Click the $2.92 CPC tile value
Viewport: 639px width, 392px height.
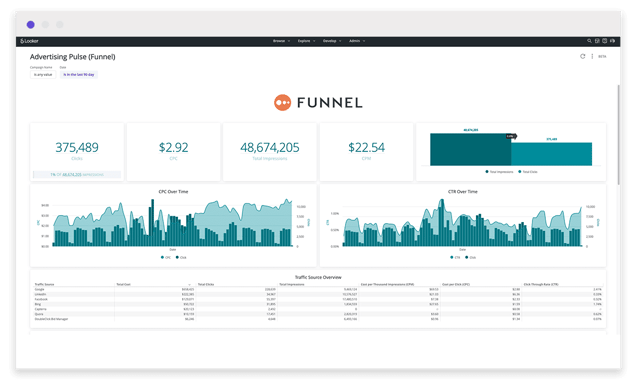(174, 148)
